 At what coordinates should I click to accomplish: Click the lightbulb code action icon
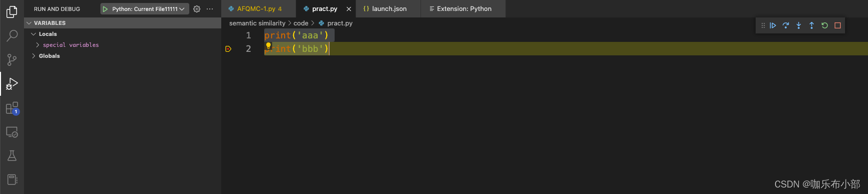pos(268,46)
